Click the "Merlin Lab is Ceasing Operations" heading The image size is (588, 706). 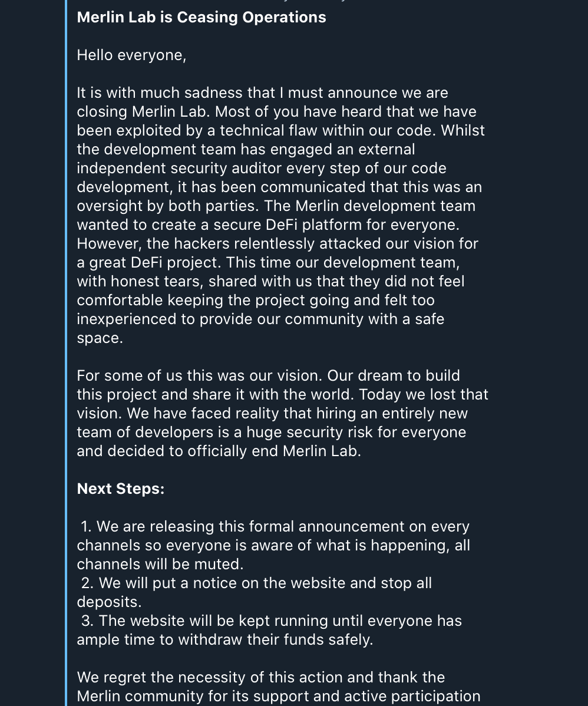(201, 17)
